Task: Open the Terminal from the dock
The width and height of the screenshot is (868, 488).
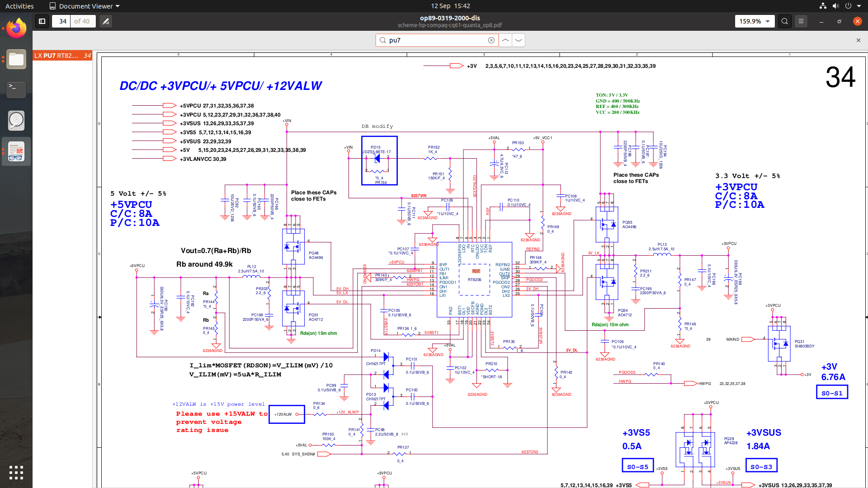Action: pos(16,89)
